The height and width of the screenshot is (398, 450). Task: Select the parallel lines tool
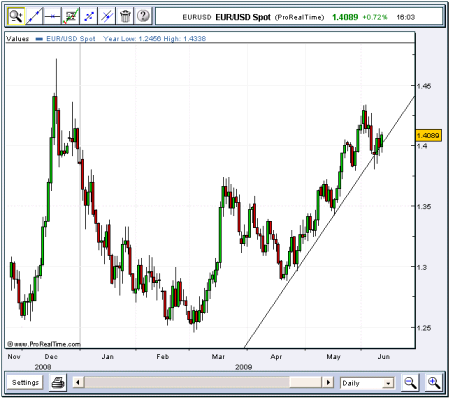(x=107, y=16)
